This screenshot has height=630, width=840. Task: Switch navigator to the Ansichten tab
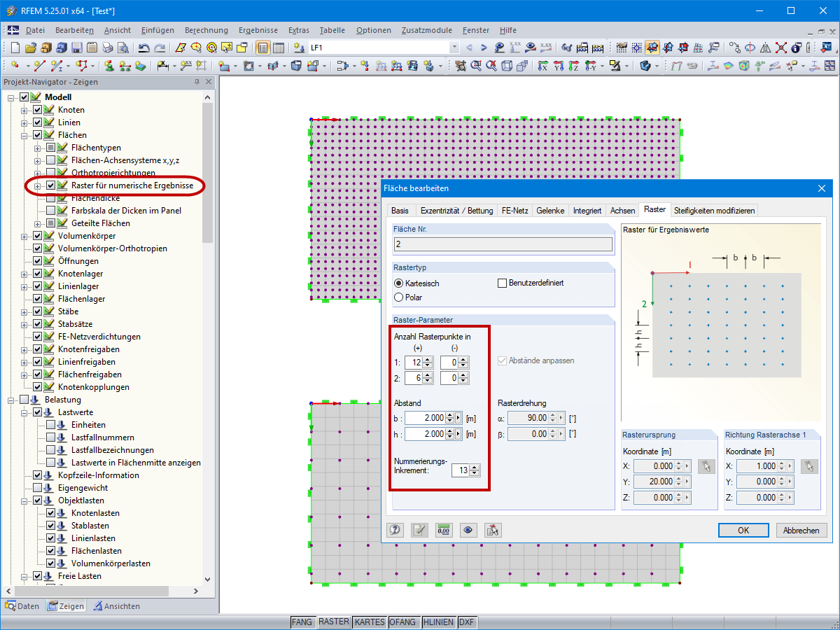pyautogui.click(x=116, y=606)
